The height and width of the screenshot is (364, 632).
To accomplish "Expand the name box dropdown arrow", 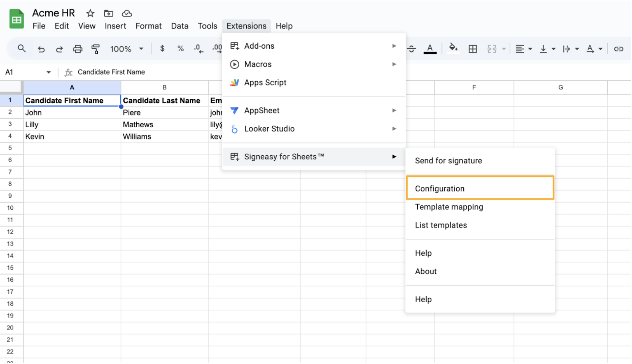I will pyautogui.click(x=49, y=72).
